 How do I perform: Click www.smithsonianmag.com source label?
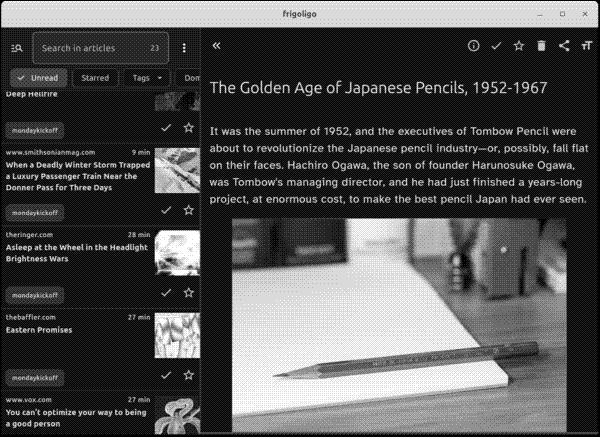tap(51, 152)
